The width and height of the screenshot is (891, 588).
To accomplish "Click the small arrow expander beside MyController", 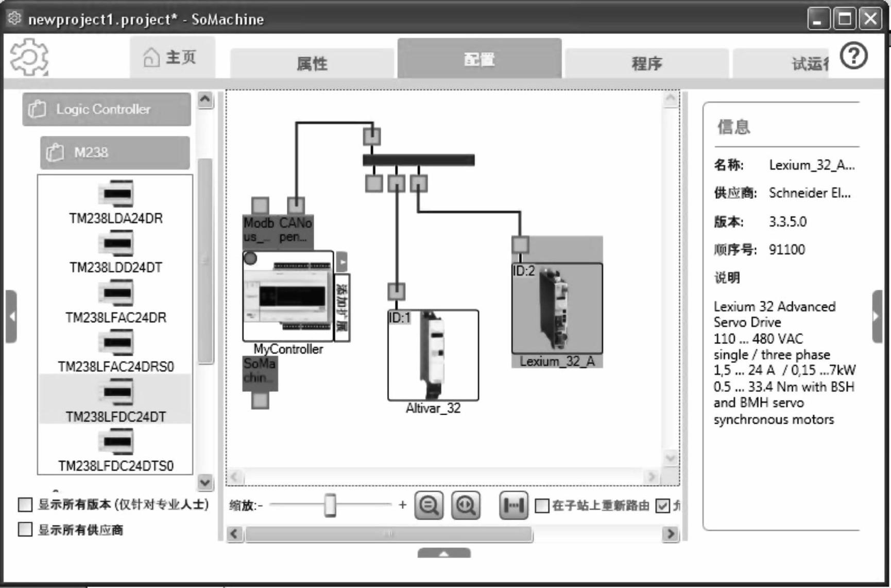I will tap(342, 262).
